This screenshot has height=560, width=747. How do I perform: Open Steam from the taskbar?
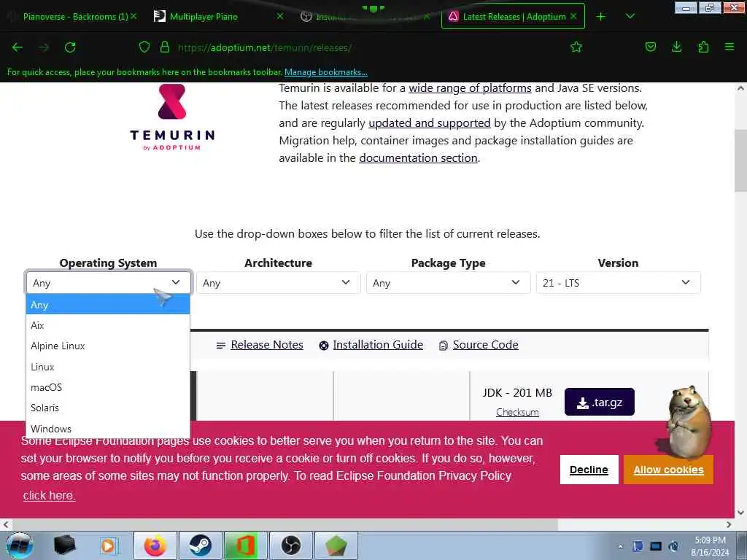coord(201,545)
